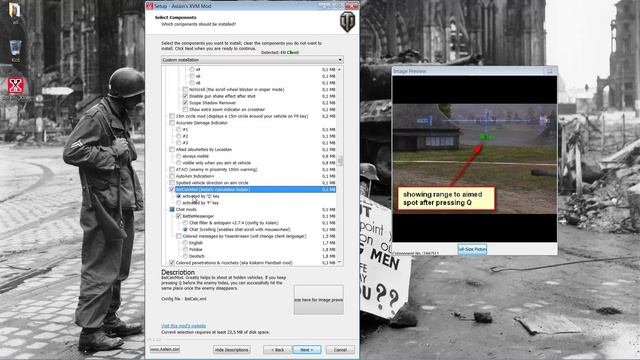Click the 'click here for image preview' box
Viewport: 640px width, 360px height.
(x=318, y=300)
